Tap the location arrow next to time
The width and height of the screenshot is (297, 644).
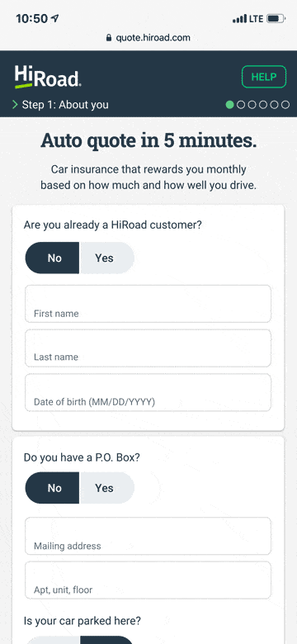tap(54, 18)
